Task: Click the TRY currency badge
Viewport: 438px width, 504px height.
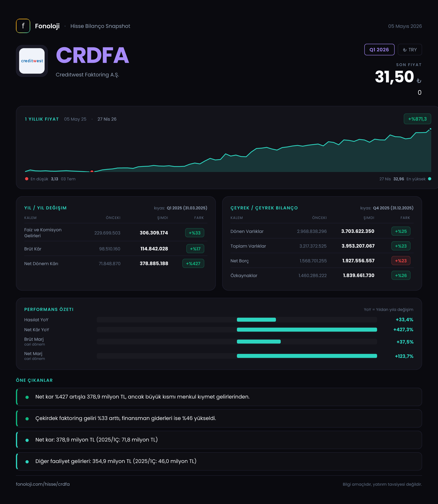Action: [x=410, y=50]
